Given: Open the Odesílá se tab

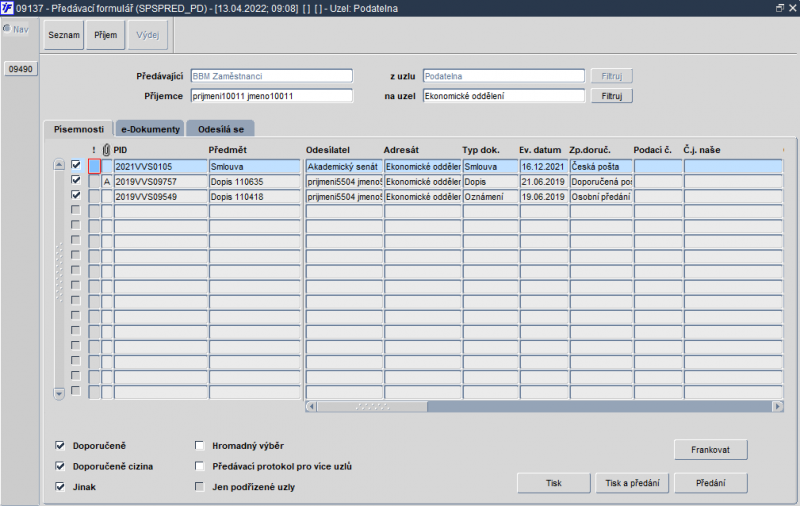Looking at the screenshot, I should click(x=221, y=129).
